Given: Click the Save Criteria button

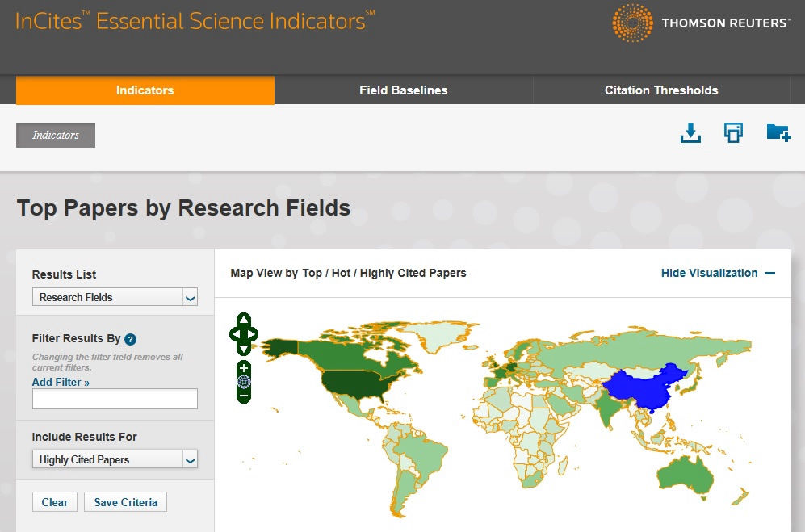Looking at the screenshot, I should point(125,502).
